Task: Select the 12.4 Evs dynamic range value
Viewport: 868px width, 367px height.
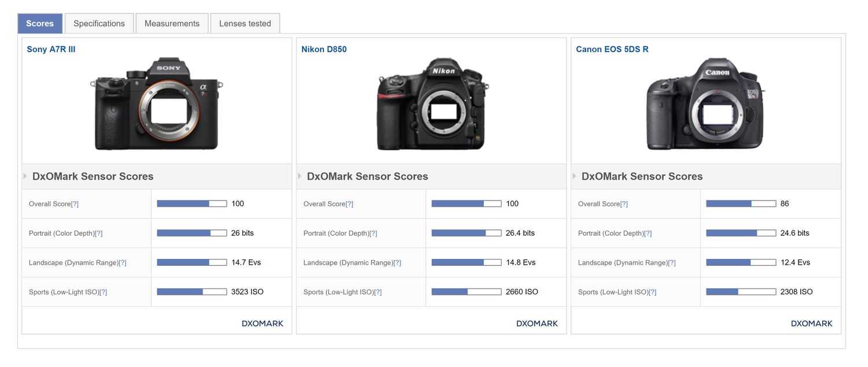Action: pyautogui.click(x=795, y=262)
